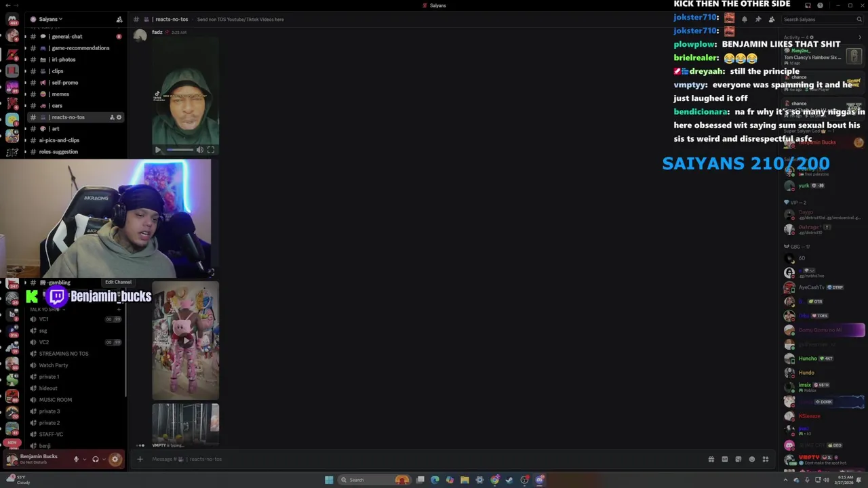Open File Explorer from the taskbar
This screenshot has height=488, width=868.
(x=465, y=480)
